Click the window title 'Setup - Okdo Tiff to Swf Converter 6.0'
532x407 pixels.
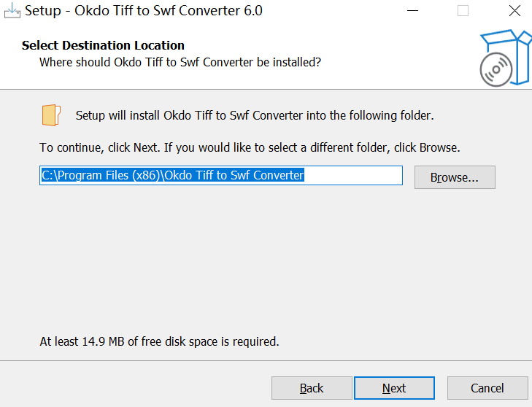pos(144,11)
